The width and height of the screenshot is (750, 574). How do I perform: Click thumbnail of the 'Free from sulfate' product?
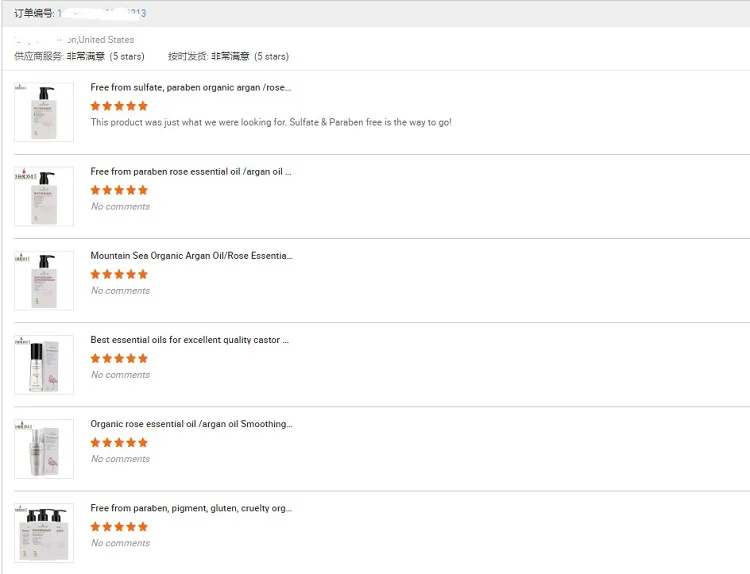pos(44,112)
